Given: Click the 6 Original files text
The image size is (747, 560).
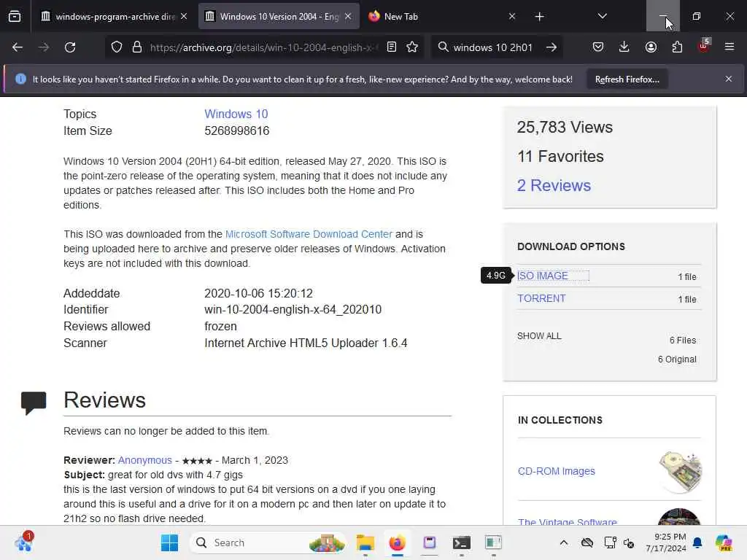Looking at the screenshot, I should (677, 359).
